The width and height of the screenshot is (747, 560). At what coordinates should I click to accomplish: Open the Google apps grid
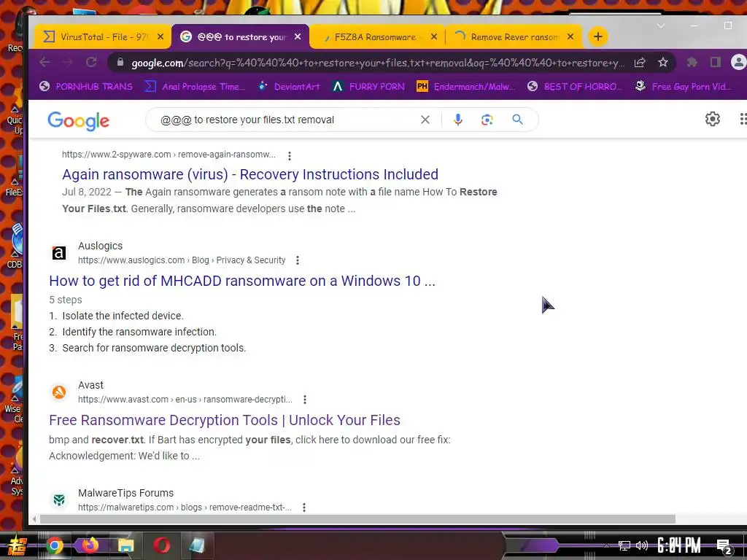(743, 119)
